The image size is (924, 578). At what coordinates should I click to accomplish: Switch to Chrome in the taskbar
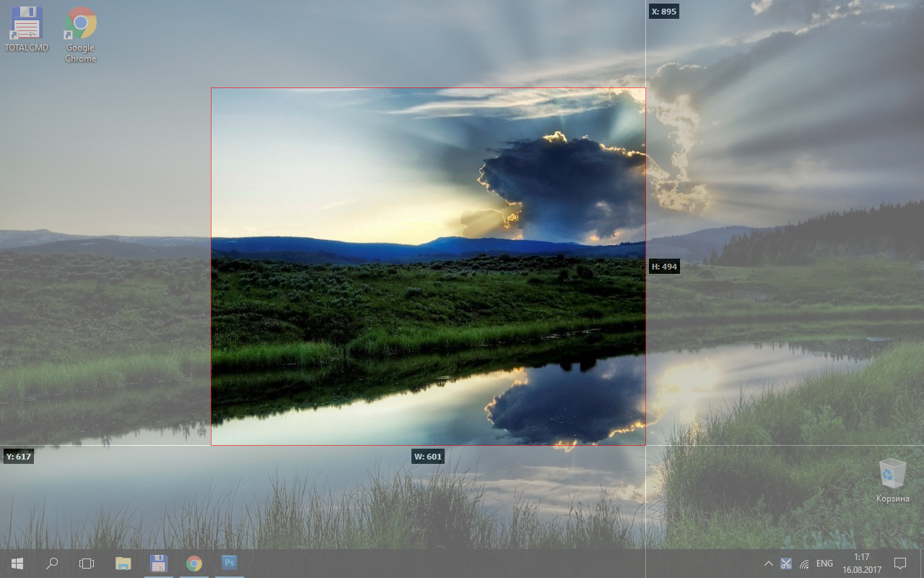(193, 564)
